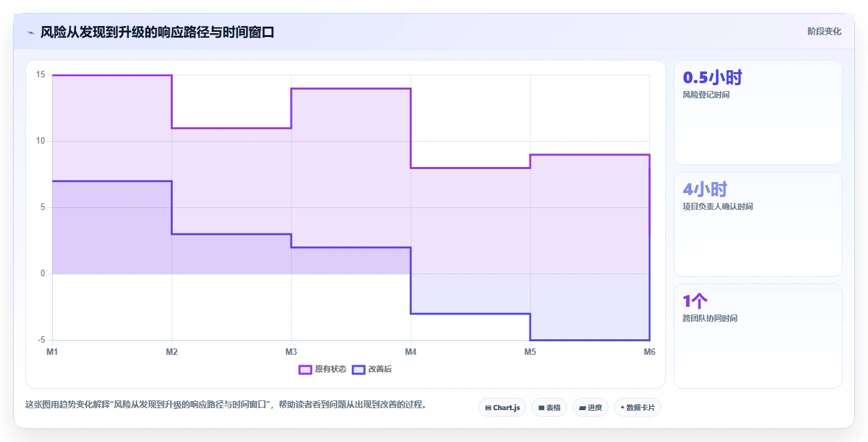Image resolution: width=868 pixels, height=442 pixels.
Task: Click the 10 y-axis value
Action: pos(40,141)
